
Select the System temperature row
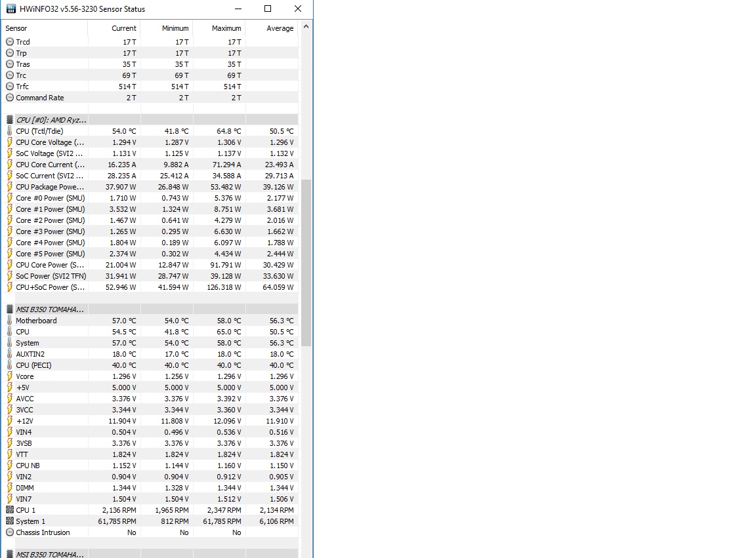[x=150, y=343]
